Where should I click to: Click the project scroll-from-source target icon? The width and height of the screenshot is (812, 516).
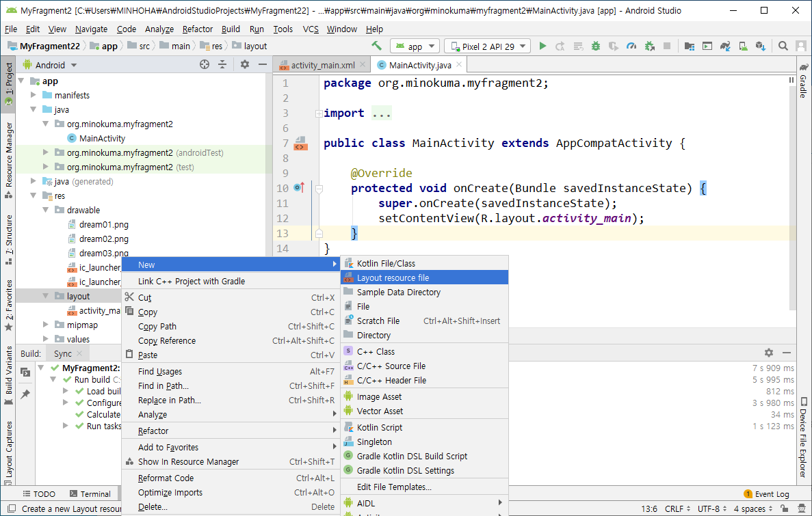point(205,65)
